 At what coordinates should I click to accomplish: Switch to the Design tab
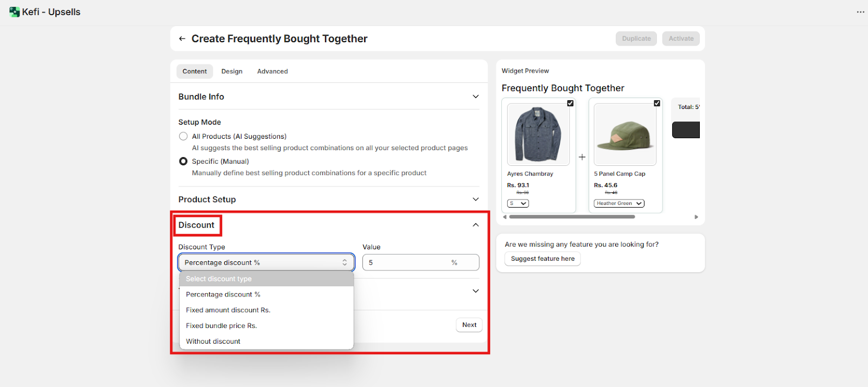232,72
